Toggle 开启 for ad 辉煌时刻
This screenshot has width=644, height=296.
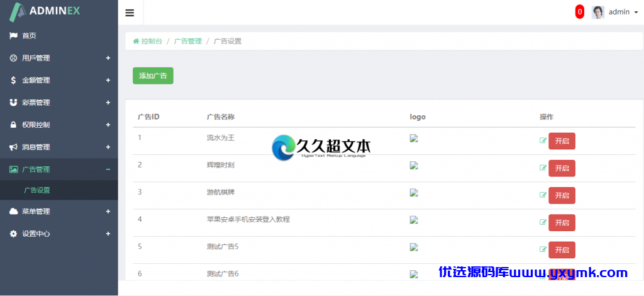tap(562, 168)
